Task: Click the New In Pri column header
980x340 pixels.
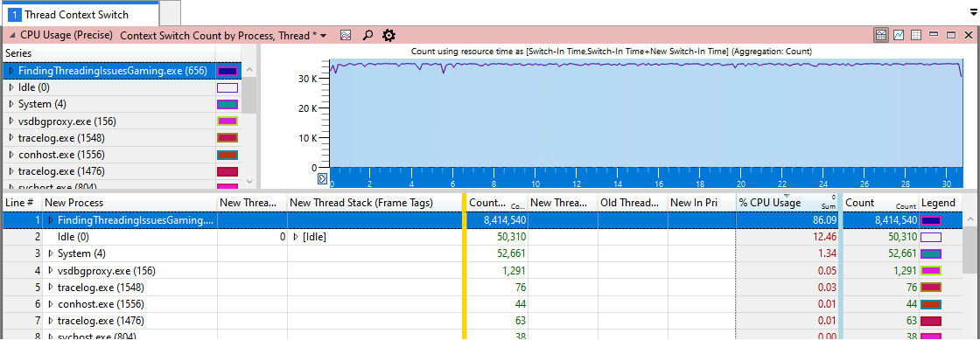Action: pyautogui.click(x=702, y=203)
